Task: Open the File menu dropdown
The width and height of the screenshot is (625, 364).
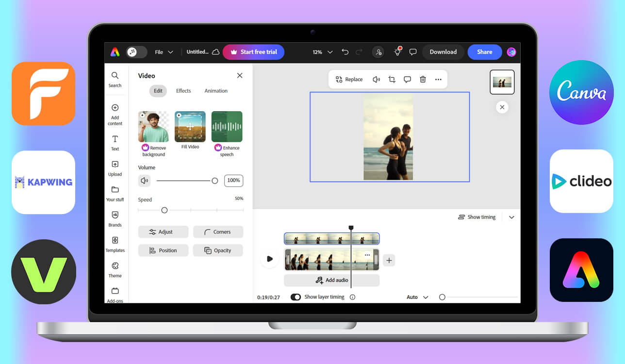Action: [x=164, y=52]
